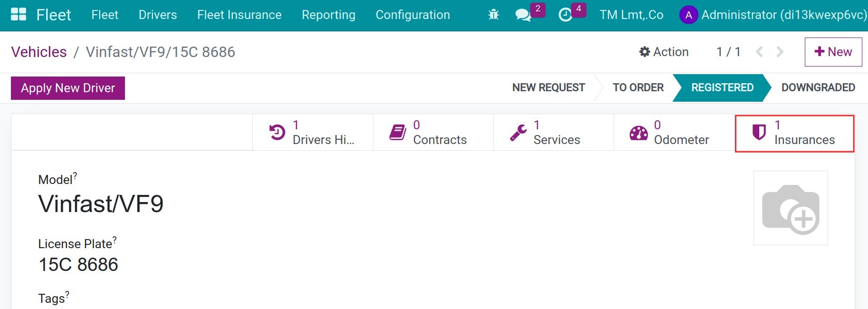Set status to New Request
Viewport: 868px width, 309px height.
click(549, 87)
